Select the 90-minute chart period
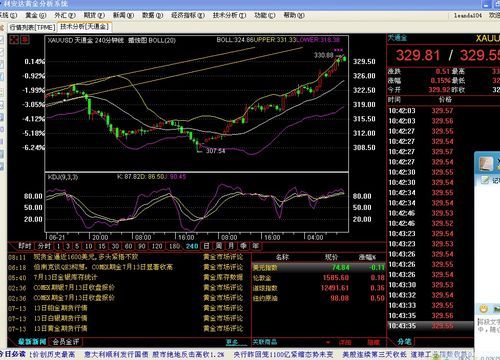Viewport: 500px width, 360px height. 142,246
